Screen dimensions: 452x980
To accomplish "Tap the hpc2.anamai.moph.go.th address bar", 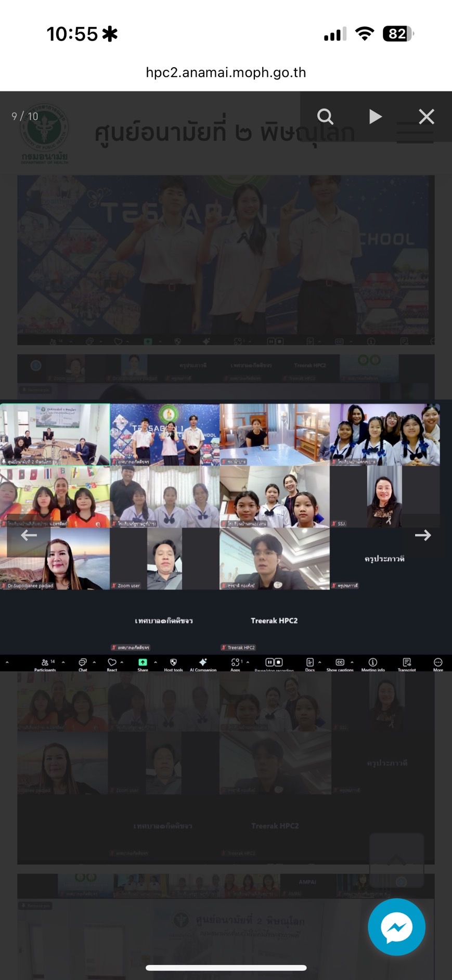I will pyautogui.click(x=226, y=72).
